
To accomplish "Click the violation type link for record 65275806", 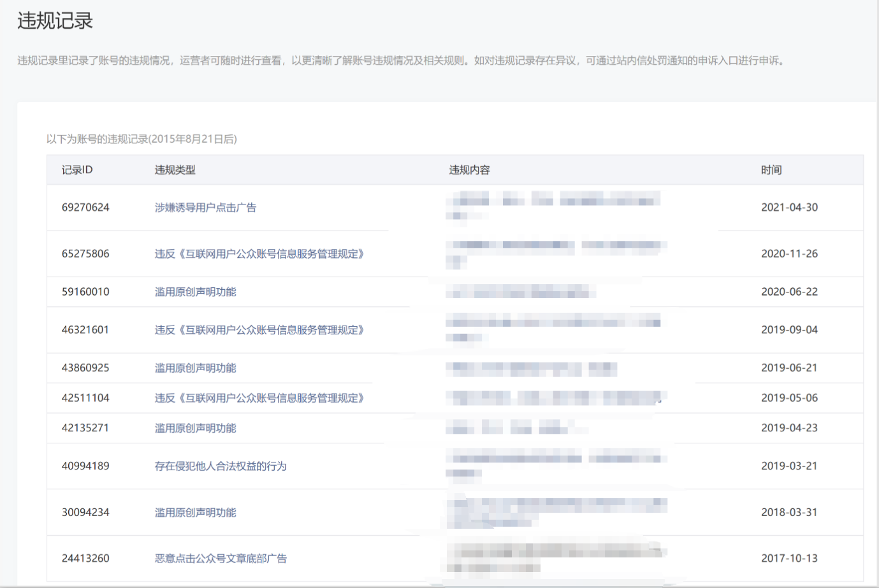I will (x=259, y=254).
